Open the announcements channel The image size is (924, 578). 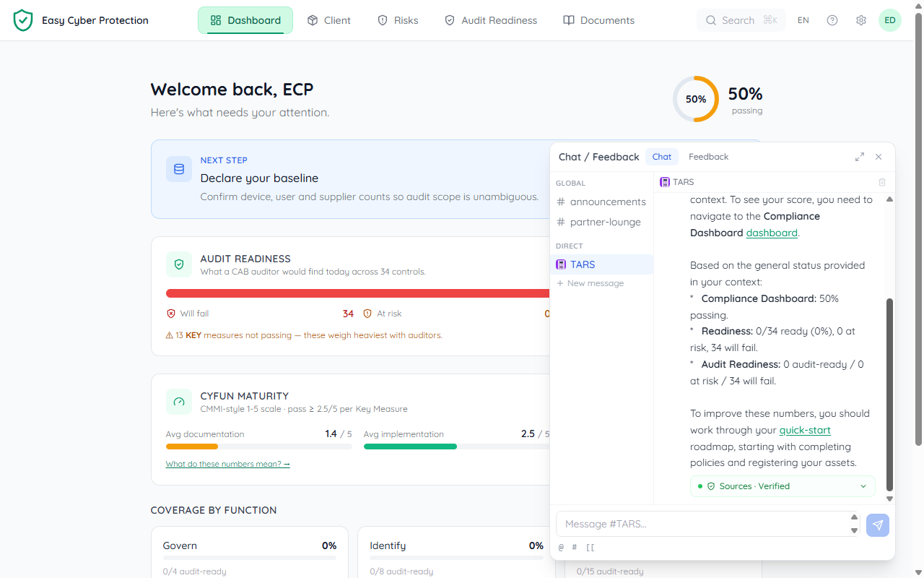click(601, 202)
